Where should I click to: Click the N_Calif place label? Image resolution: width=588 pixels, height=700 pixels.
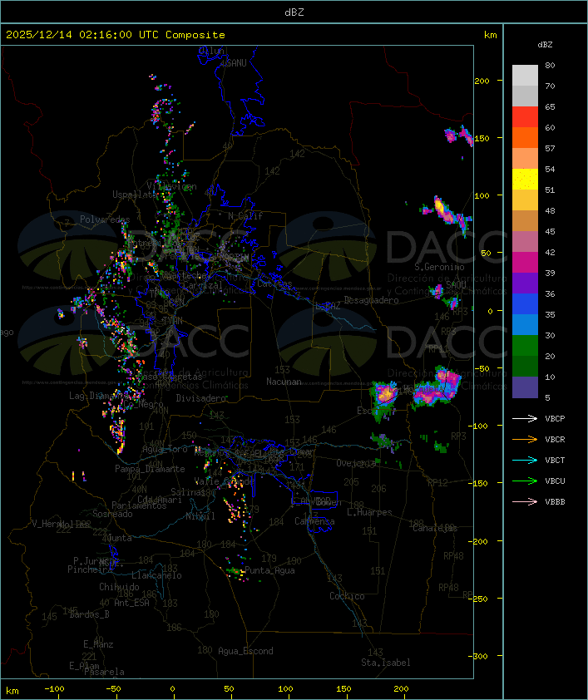pos(245,215)
